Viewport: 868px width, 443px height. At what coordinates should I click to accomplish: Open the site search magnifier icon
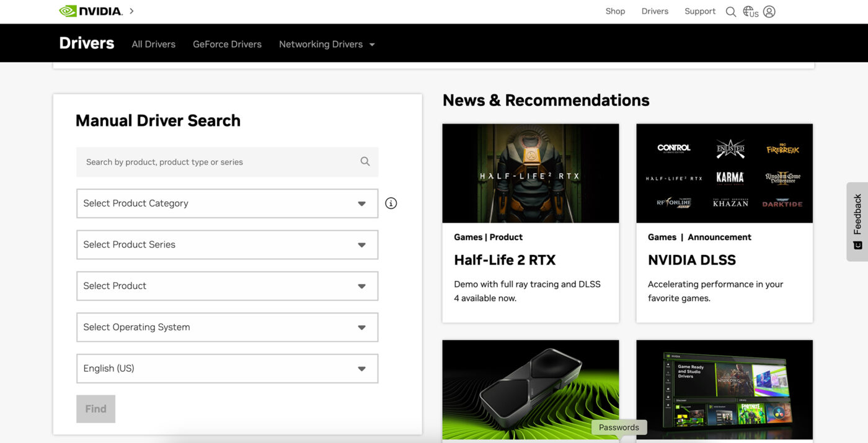(731, 12)
